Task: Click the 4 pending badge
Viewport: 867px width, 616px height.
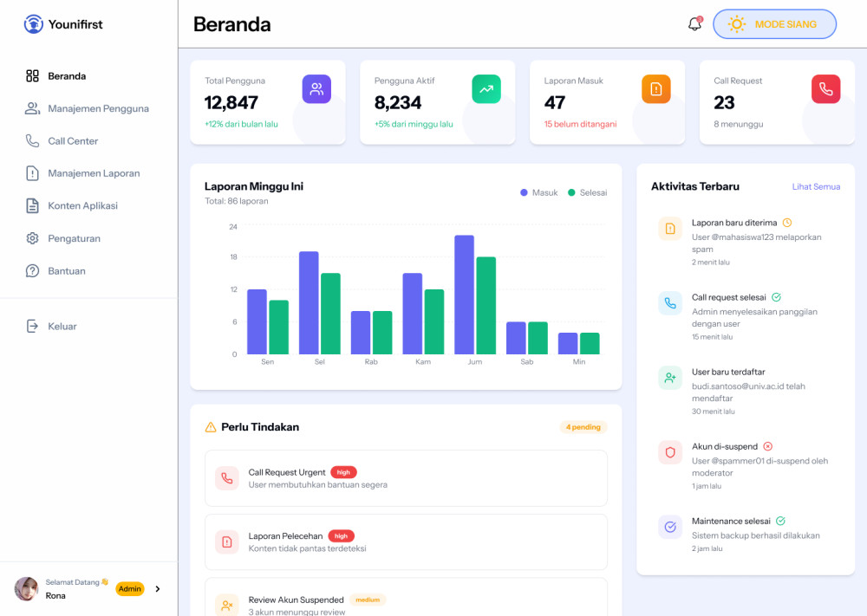Action: [583, 427]
